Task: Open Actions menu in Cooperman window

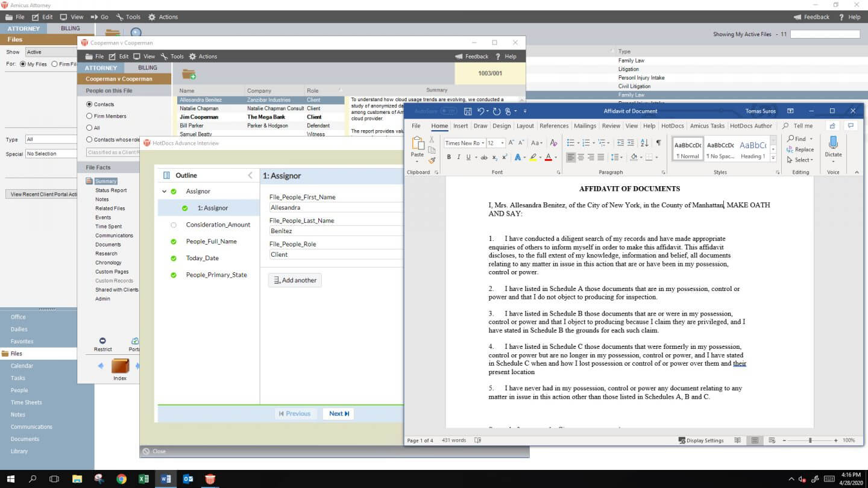Action: click(x=203, y=57)
